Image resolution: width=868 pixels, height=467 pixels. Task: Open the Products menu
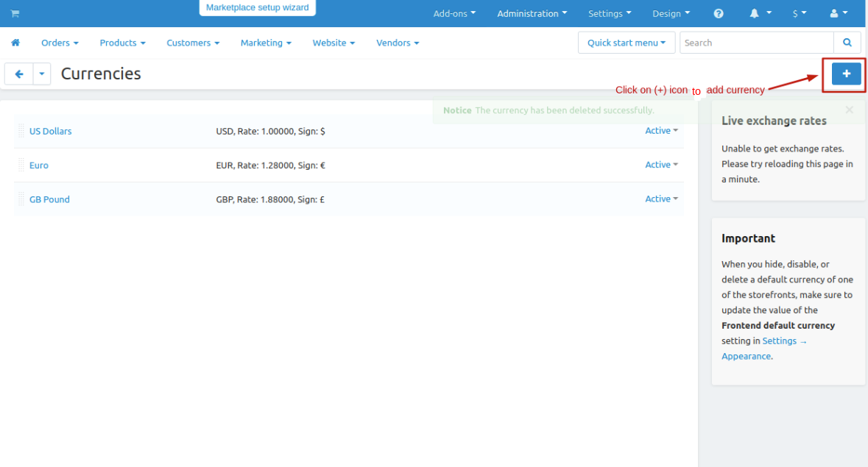coord(122,43)
